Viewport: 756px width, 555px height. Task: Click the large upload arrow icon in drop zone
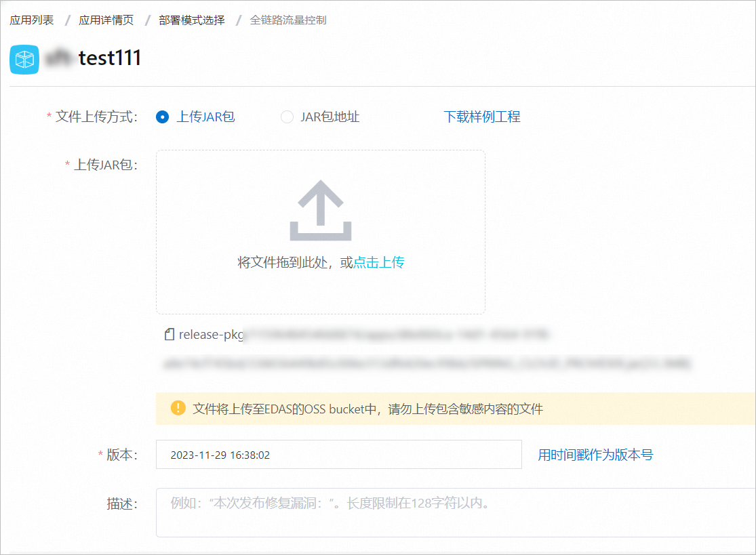tap(321, 211)
